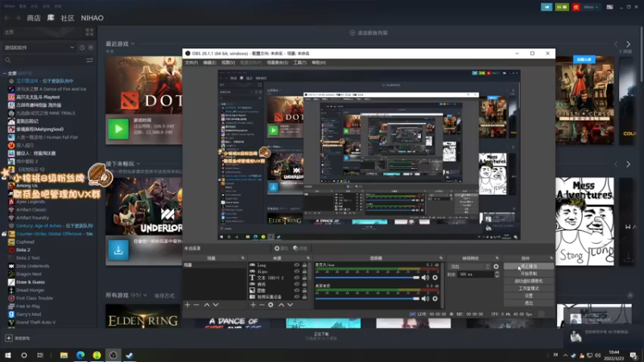Screen dimensions: 644x362
Task: Toggle lock on the video capture device source
Action: tap(304, 297)
